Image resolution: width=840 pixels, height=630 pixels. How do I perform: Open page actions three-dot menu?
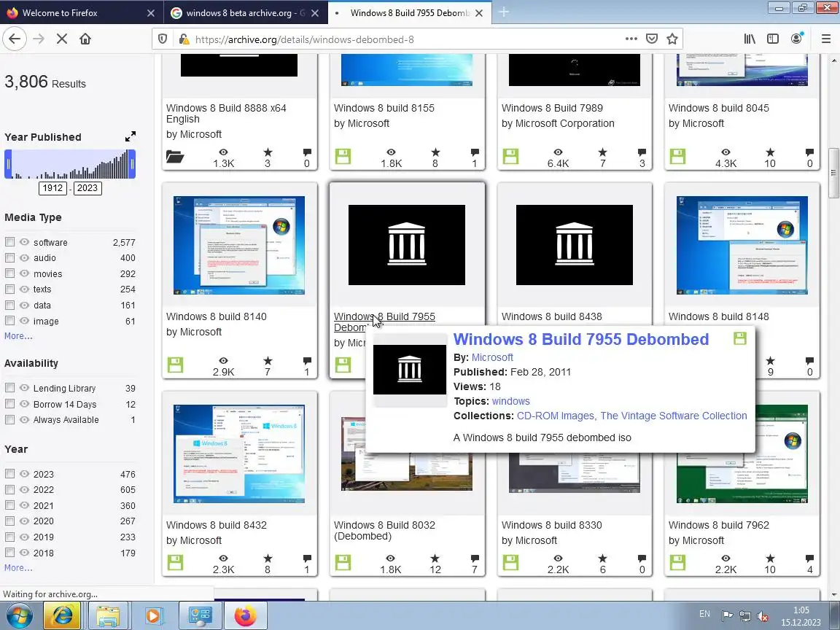[631, 39]
